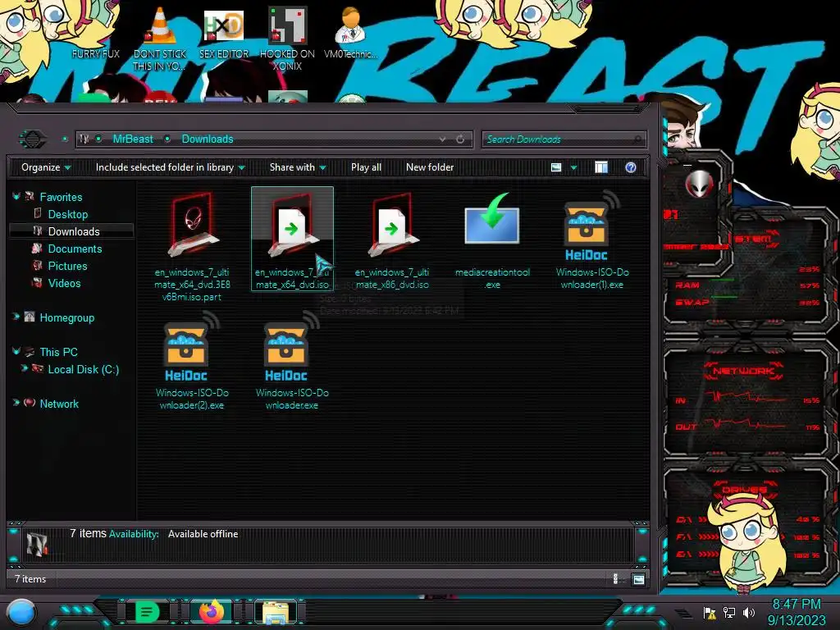Open Downloads in Favorites
Viewport: 840px width, 630px height.
74,231
